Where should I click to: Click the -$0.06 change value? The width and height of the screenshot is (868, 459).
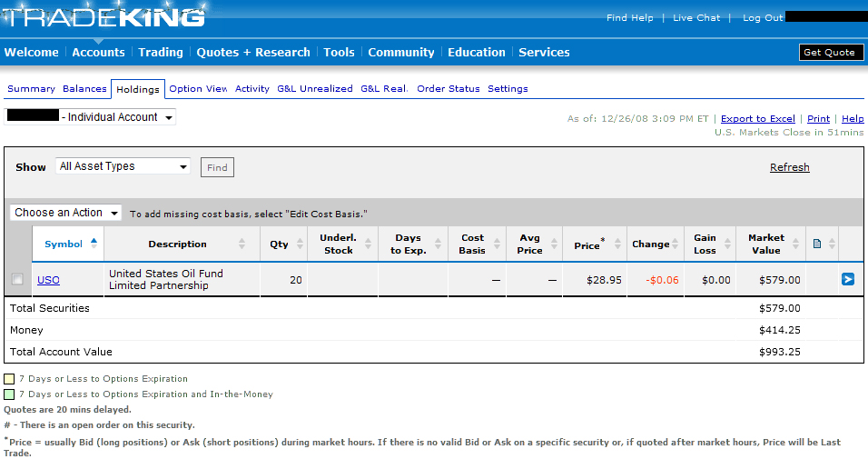coord(662,280)
